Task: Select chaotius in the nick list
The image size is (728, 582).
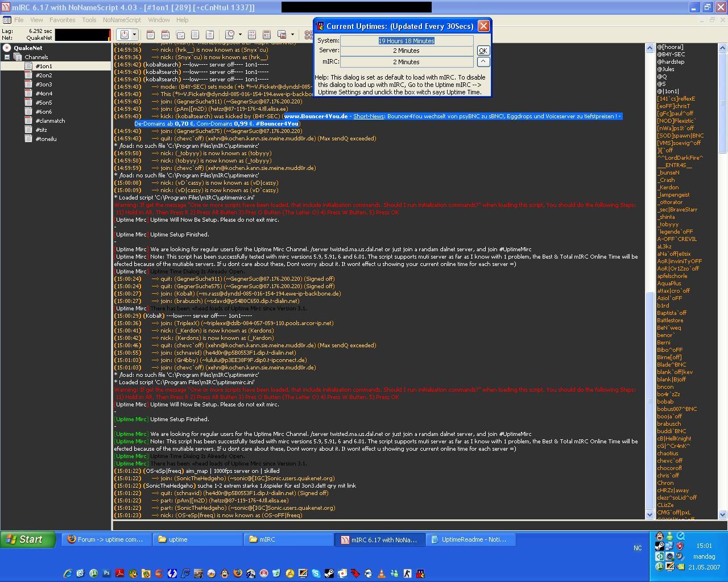Action: 668,453
